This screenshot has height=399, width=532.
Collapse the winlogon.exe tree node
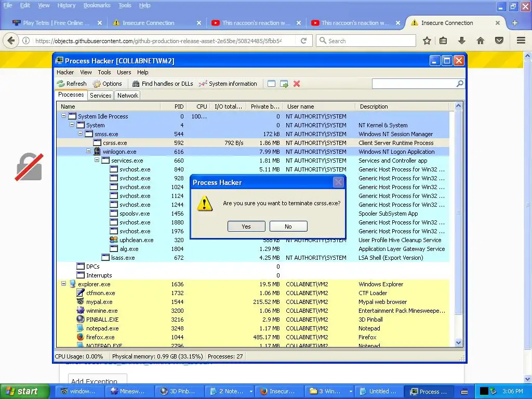click(x=88, y=151)
